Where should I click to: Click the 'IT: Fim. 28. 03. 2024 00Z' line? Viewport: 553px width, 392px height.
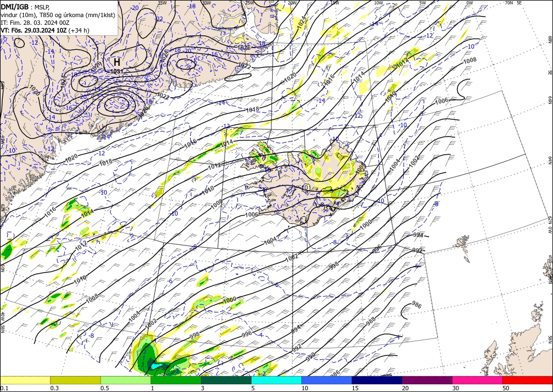pyautogui.click(x=35, y=23)
